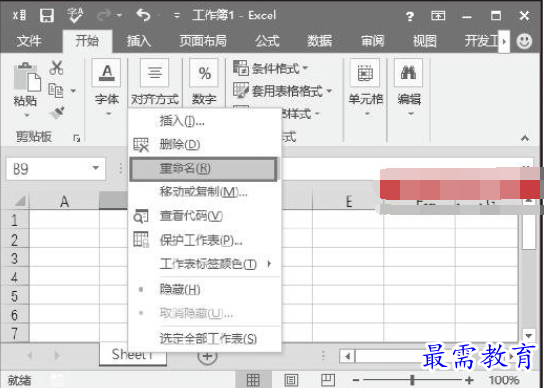
Task: Expand the Conditional Formatting dropdown
Action: coord(305,68)
